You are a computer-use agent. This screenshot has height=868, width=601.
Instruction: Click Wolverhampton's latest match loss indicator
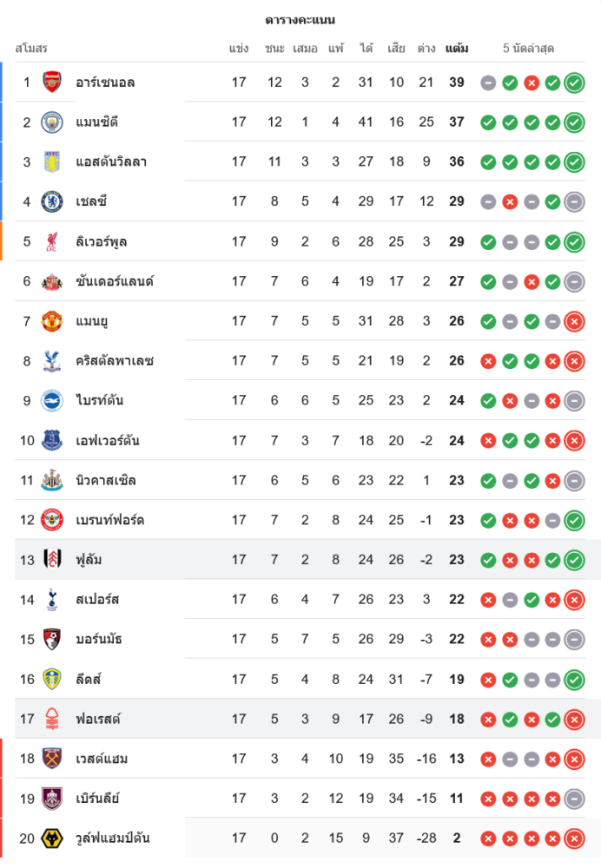pyautogui.click(x=574, y=838)
